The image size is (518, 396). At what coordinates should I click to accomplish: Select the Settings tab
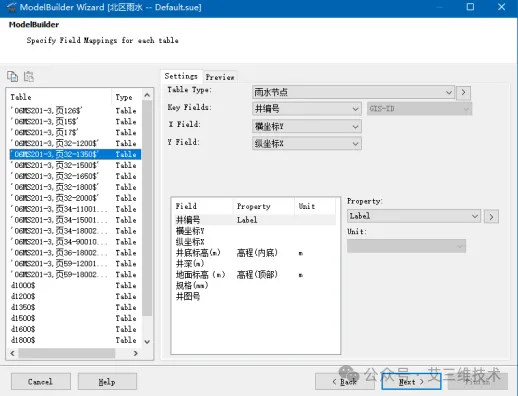[x=181, y=76]
